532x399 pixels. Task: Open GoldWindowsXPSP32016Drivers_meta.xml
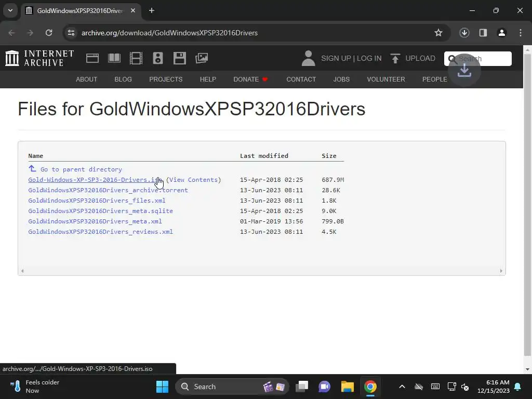tap(95, 221)
